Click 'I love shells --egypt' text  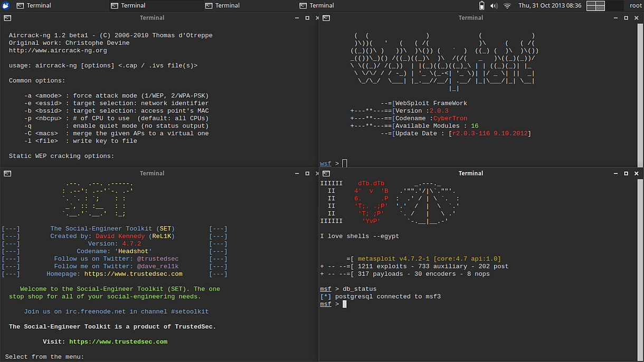359,236
